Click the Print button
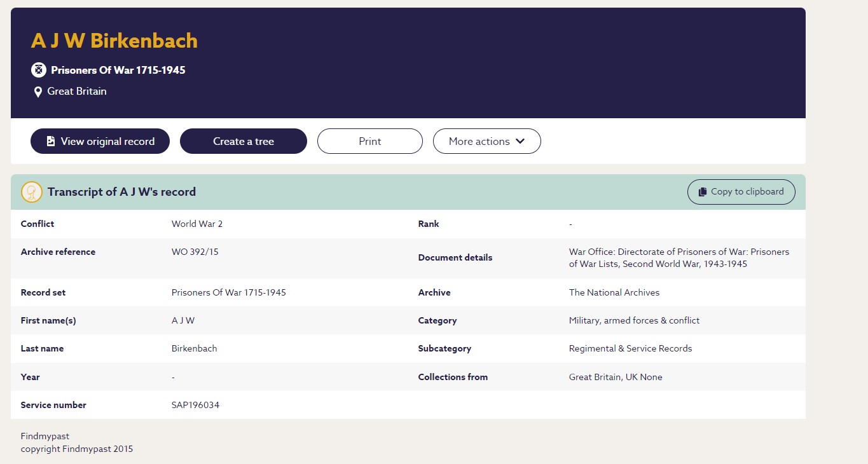Viewport: 868px width, 464px height. click(x=370, y=141)
